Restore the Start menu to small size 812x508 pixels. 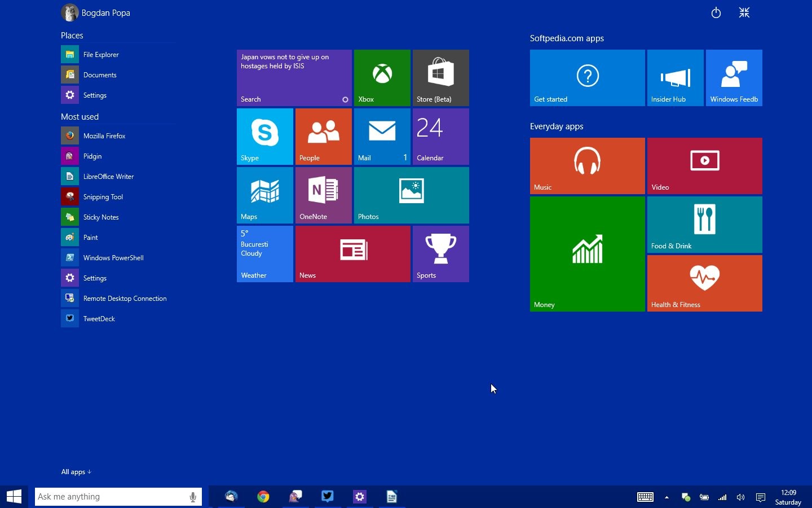point(744,12)
